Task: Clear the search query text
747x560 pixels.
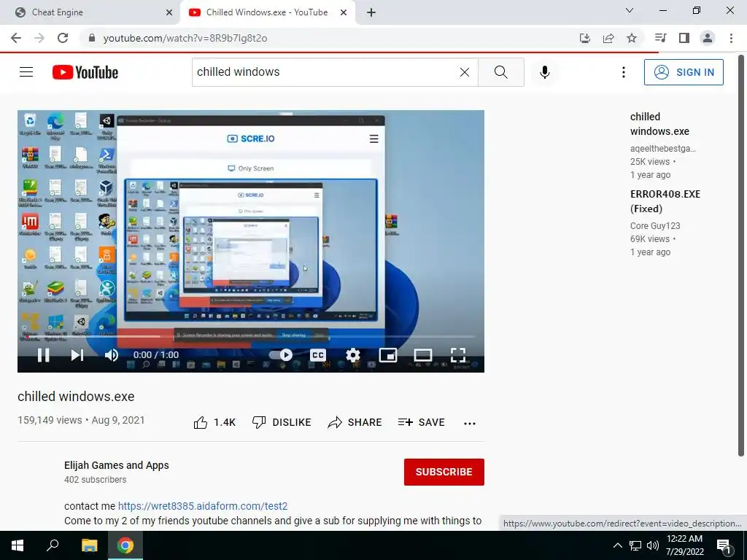Action: click(x=465, y=72)
